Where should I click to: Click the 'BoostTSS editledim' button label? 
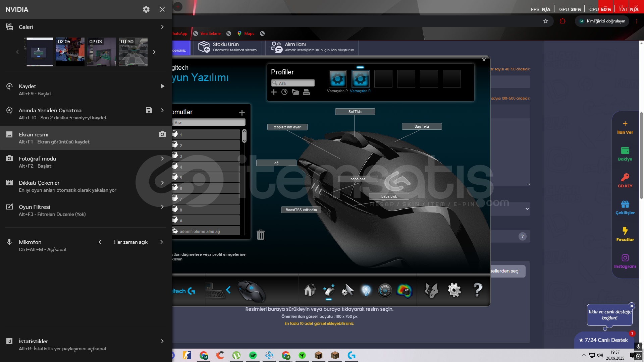point(301,210)
